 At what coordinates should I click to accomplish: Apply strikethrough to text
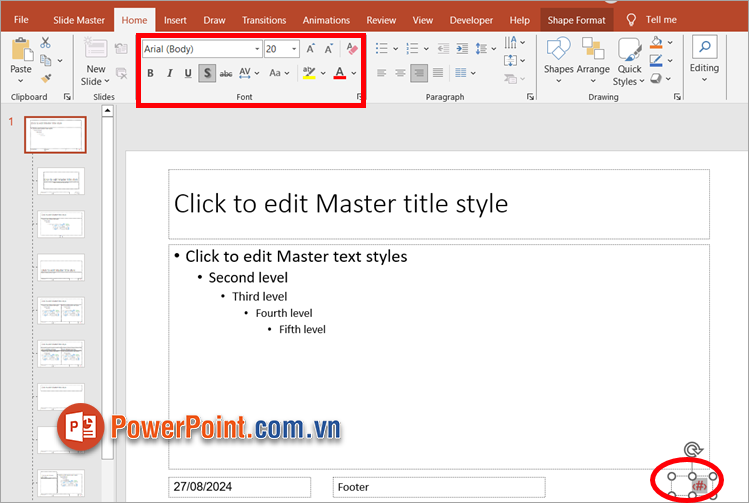tap(226, 73)
